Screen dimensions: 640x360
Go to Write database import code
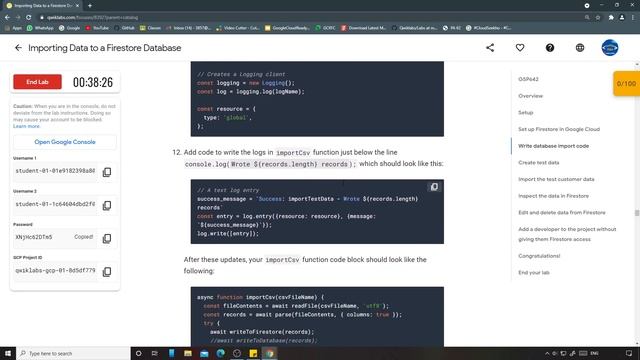553,146
